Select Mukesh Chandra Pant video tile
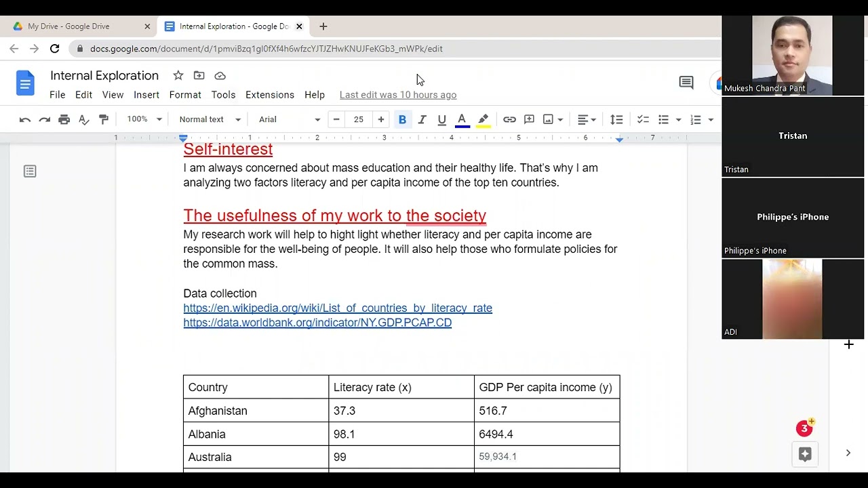Screen dimensions: 868x488 (x=793, y=56)
